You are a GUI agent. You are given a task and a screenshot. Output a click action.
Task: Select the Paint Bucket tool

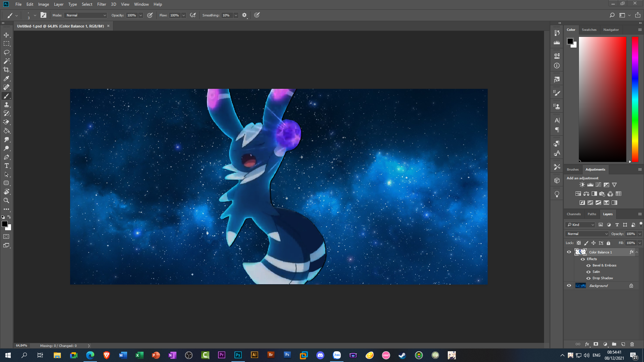tap(6, 131)
